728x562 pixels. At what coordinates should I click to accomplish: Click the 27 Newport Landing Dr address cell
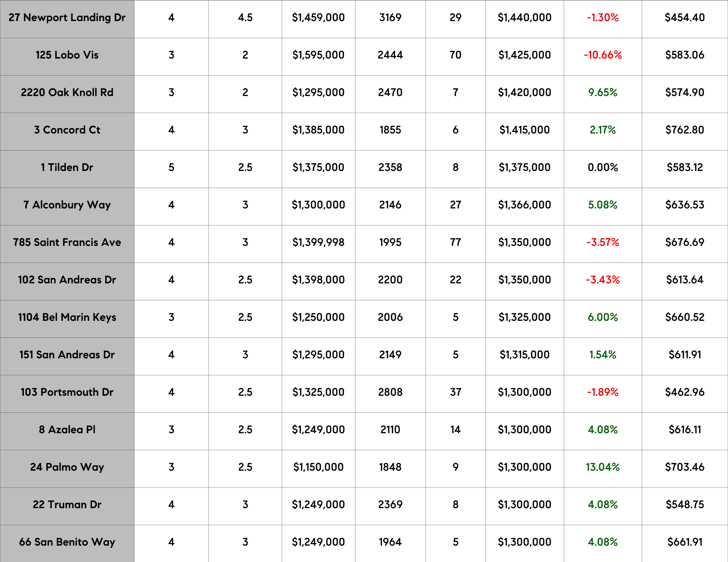click(x=67, y=17)
